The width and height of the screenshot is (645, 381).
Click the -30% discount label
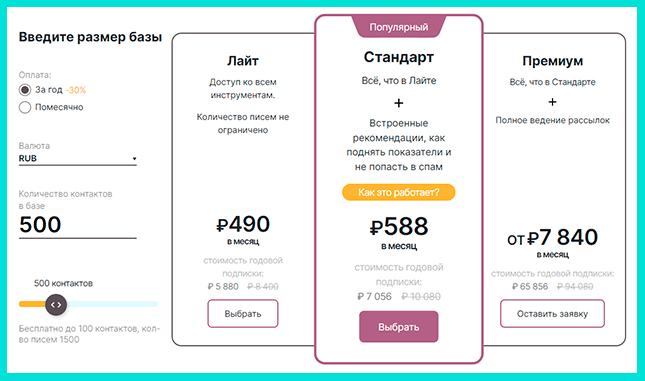[x=76, y=90]
